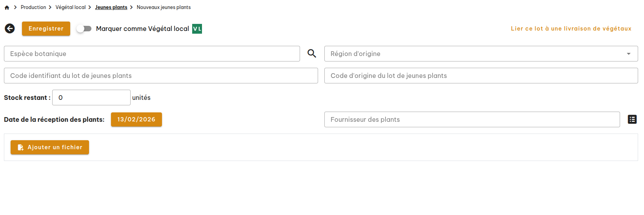
Task: Click the home icon in breadcrumb
Action: point(7,7)
